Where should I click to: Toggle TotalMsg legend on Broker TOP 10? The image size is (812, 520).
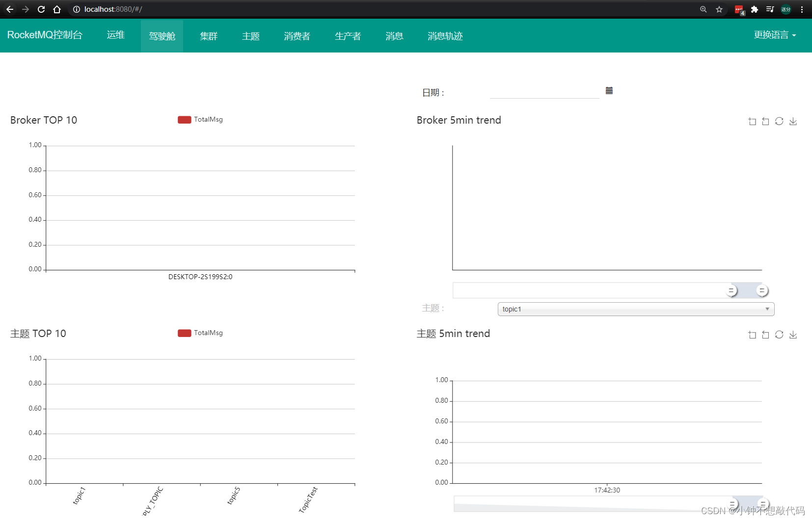(200, 120)
